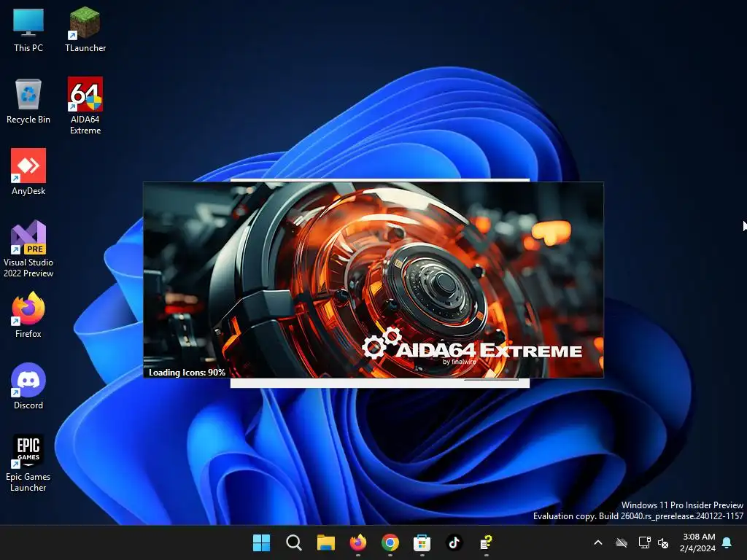Switch to Firefox in the taskbar
This screenshot has width=747, height=560.
[357, 542]
